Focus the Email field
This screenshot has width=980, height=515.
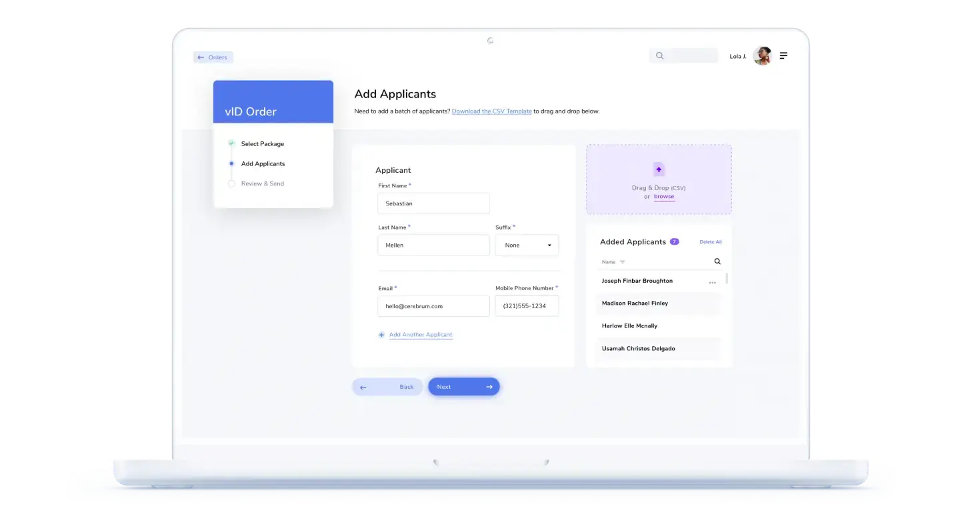click(434, 306)
